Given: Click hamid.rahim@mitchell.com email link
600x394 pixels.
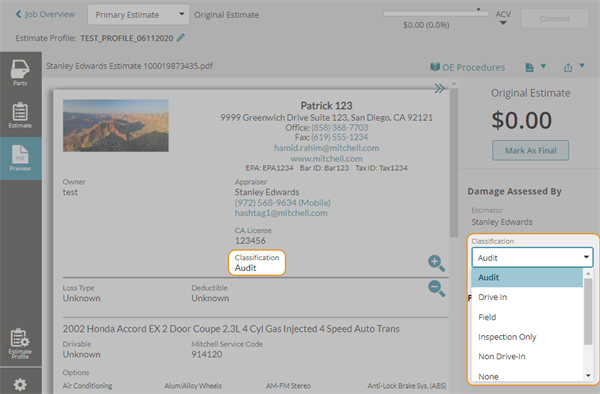Looking at the screenshot, I should (x=326, y=148).
